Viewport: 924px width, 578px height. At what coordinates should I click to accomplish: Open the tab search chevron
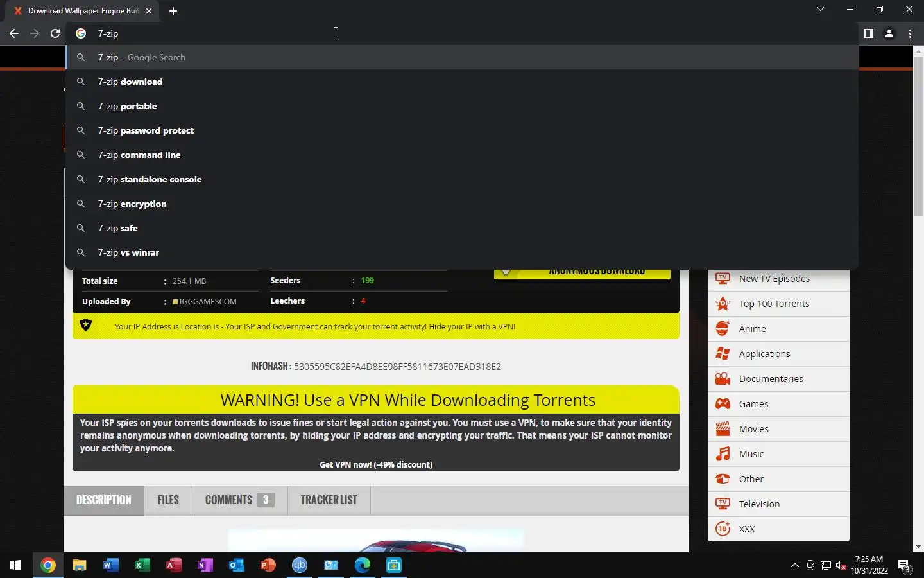(820, 9)
